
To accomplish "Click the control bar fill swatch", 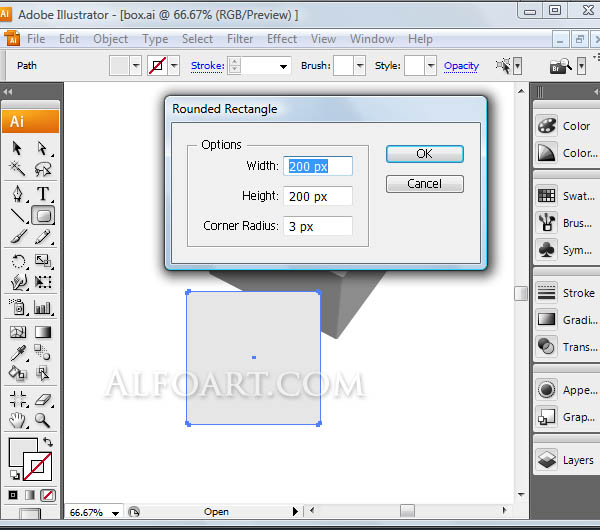I will [119, 66].
